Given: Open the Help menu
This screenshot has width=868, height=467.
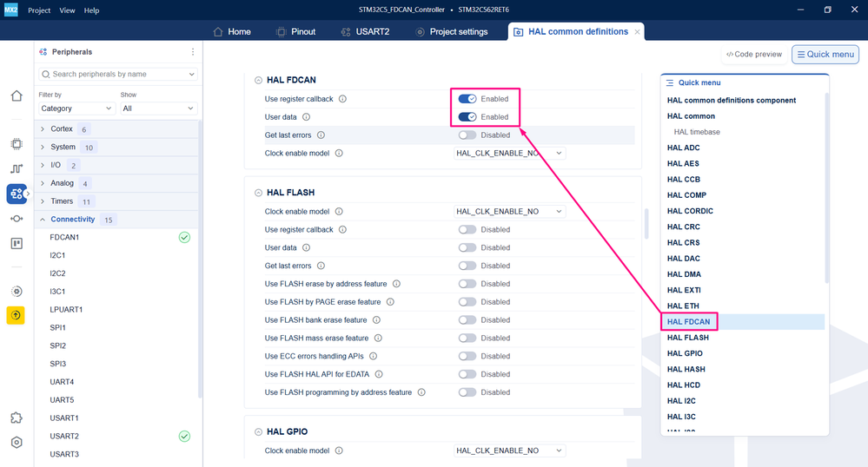Looking at the screenshot, I should click(92, 10).
